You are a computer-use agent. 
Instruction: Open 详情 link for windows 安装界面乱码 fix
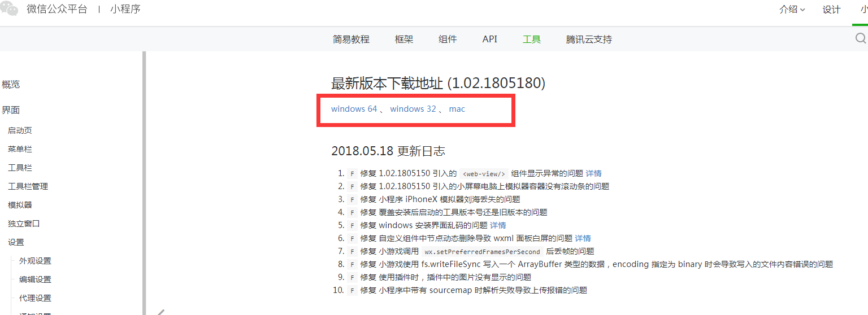click(x=498, y=225)
